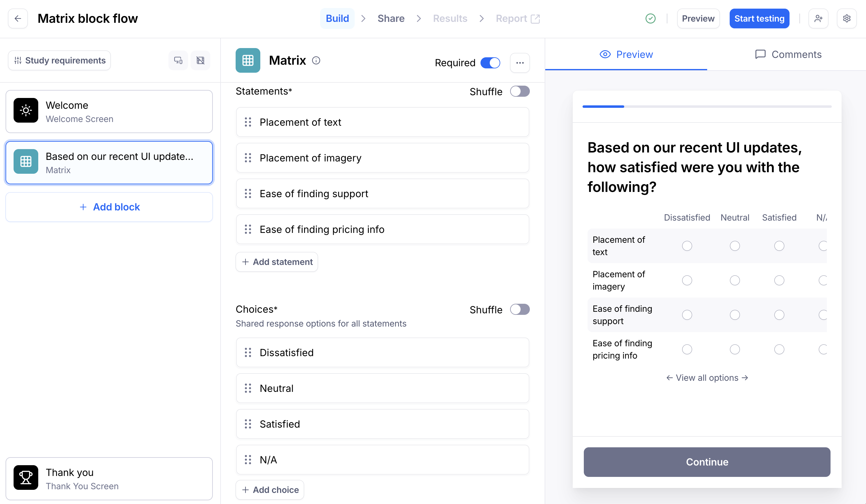Go to the Share step
This screenshot has width=866, height=504.
click(x=391, y=18)
